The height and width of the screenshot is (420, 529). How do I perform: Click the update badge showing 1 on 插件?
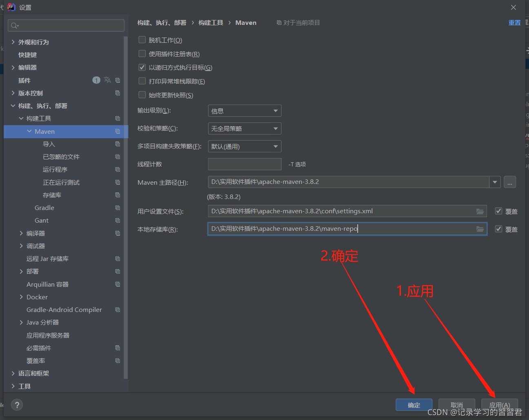pyautogui.click(x=96, y=80)
